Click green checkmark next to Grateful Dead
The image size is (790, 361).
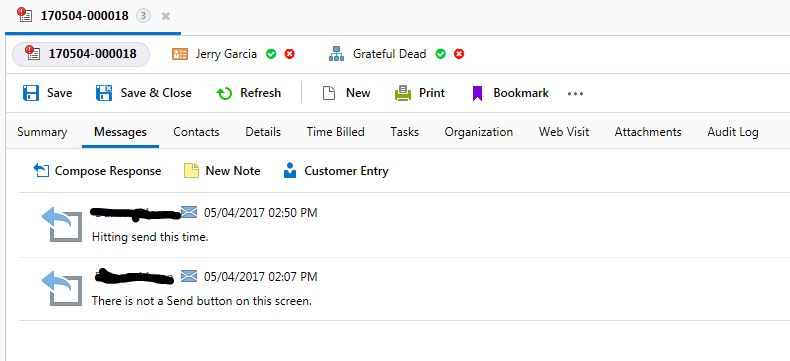[x=440, y=54]
